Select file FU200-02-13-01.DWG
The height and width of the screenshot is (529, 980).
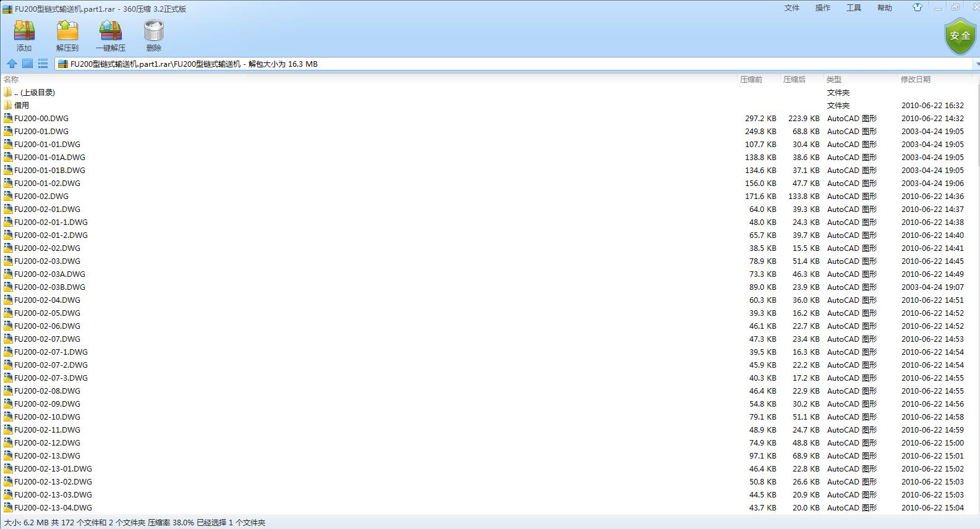[53, 468]
